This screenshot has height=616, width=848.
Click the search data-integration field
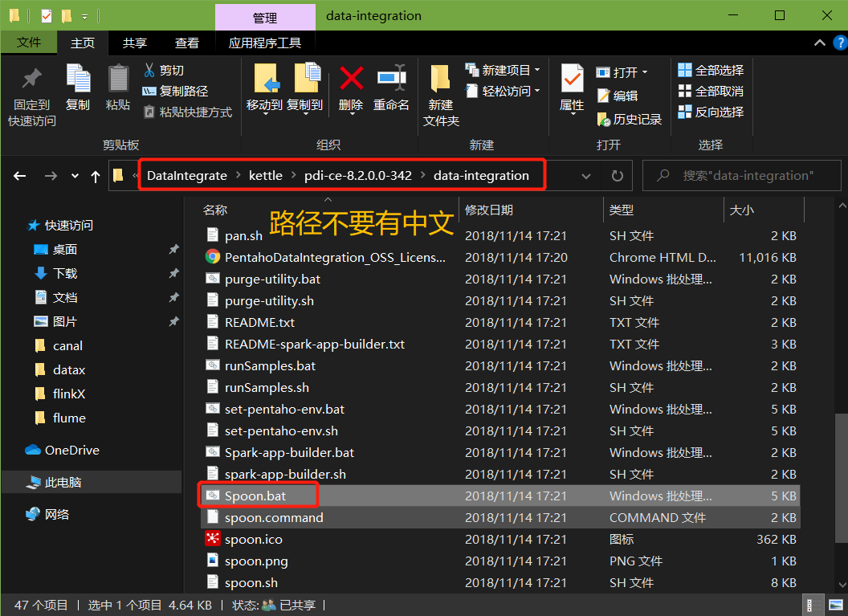741,176
